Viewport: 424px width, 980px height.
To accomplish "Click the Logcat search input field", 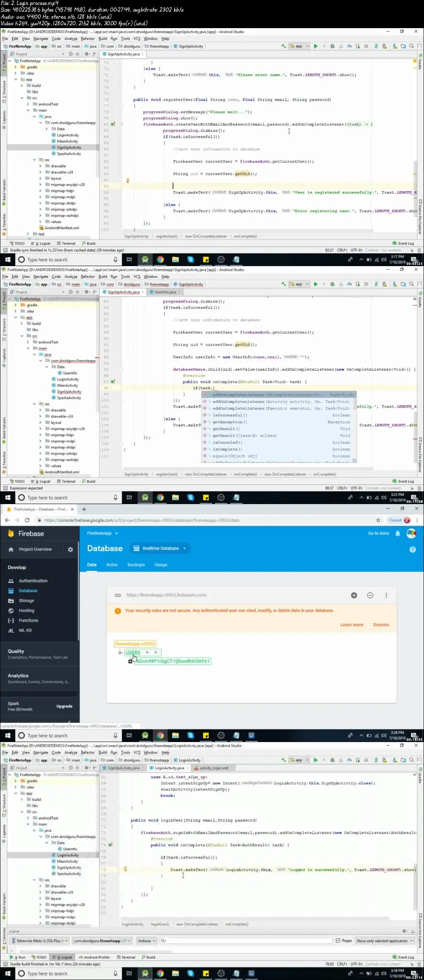I will tap(246, 941).
